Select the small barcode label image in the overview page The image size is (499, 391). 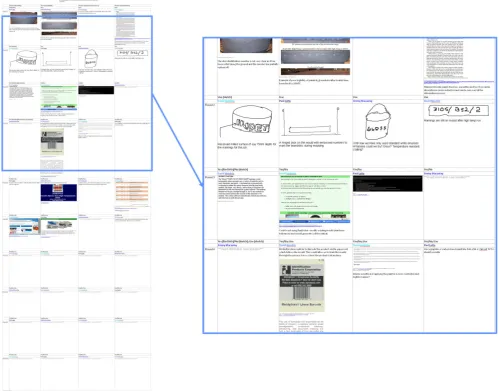click(x=52, y=141)
